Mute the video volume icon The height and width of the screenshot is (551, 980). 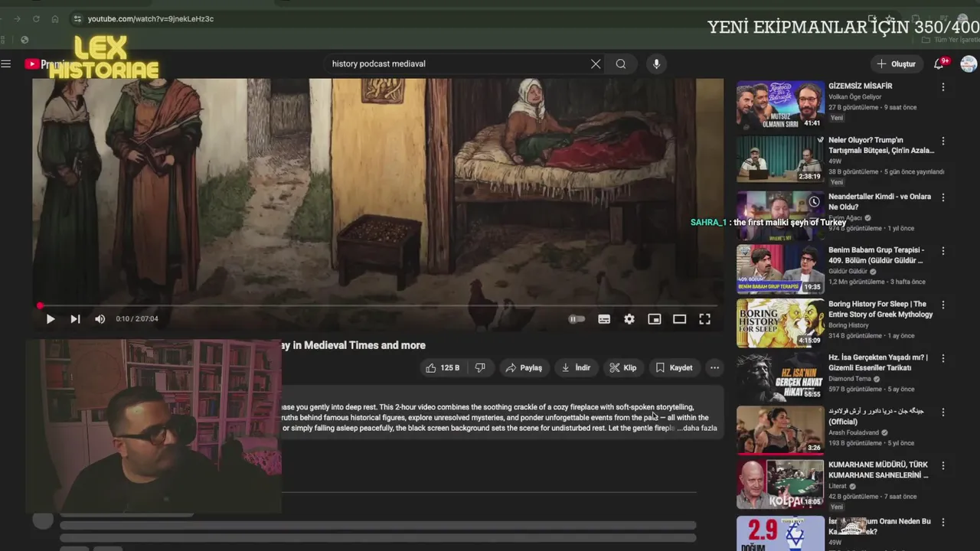[100, 319]
